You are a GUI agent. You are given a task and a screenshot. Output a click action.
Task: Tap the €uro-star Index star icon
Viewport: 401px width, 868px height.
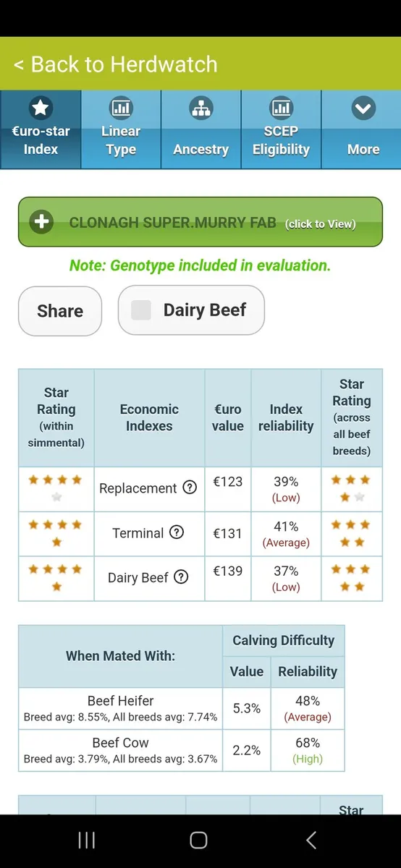[x=41, y=109]
